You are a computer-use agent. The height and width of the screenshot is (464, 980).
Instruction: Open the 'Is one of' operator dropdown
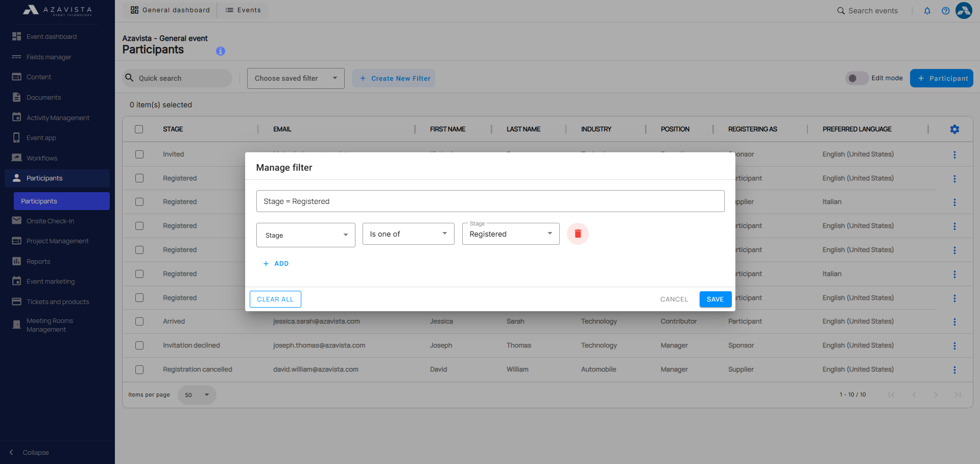[x=408, y=234]
